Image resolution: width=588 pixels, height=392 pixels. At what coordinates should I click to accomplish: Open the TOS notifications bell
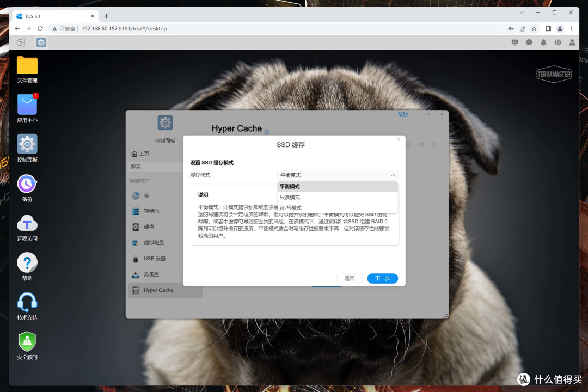click(x=543, y=42)
